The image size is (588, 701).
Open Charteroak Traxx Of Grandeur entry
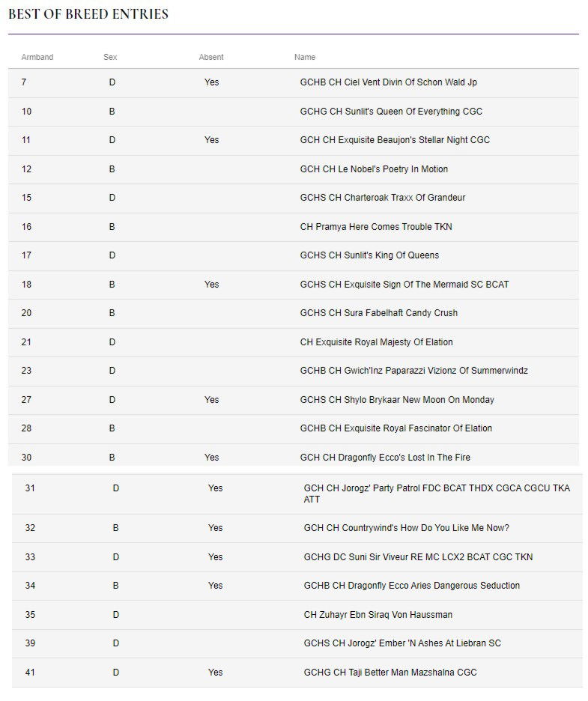[294, 198]
